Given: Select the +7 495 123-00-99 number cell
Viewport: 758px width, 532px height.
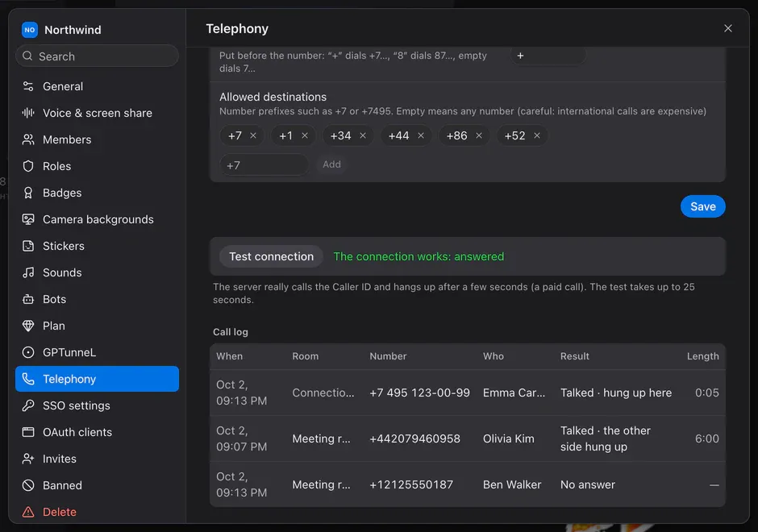Looking at the screenshot, I should tap(419, 393).
